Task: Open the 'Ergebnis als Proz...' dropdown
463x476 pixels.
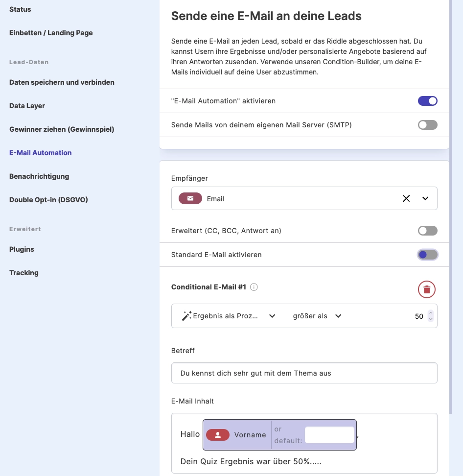Action: pos(272,316)
